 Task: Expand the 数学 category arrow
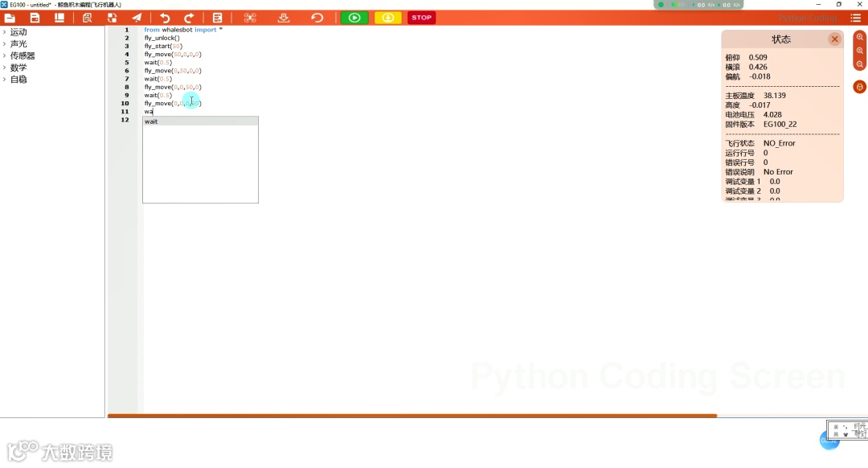[x=5, y=67]
